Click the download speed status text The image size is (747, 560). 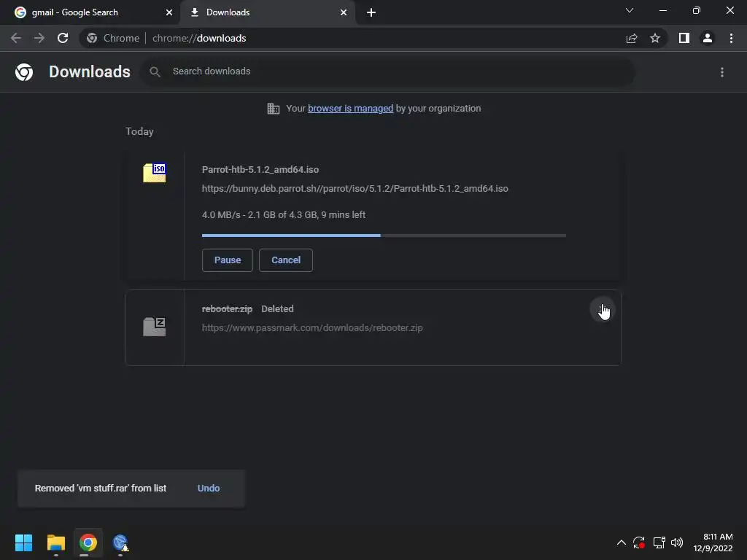284,215
